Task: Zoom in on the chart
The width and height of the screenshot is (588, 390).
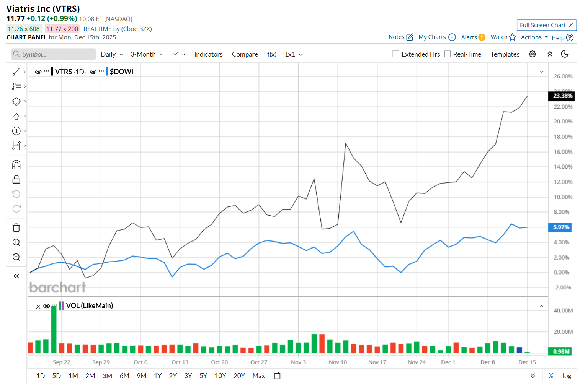Action: pyautogui.click(x=16, y=242)
